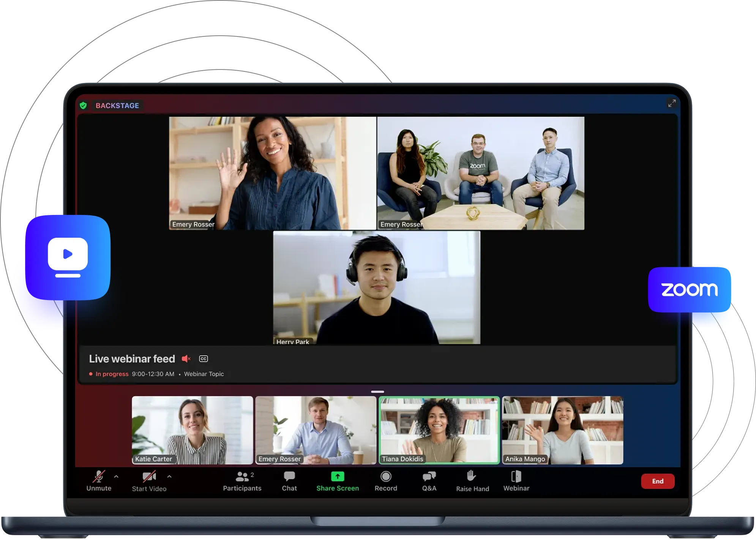Click the Unmute microphone icon

tap(99, 476)
